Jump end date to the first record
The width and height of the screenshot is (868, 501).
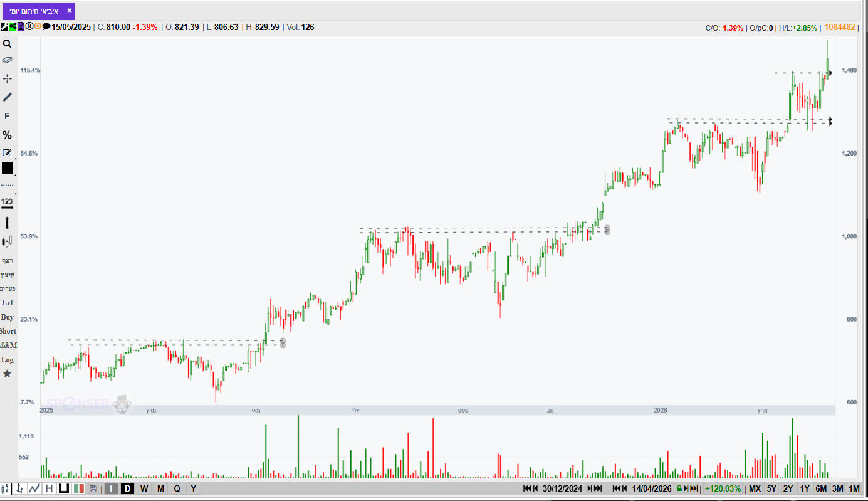pyautogui.click(x=616, y=488)
